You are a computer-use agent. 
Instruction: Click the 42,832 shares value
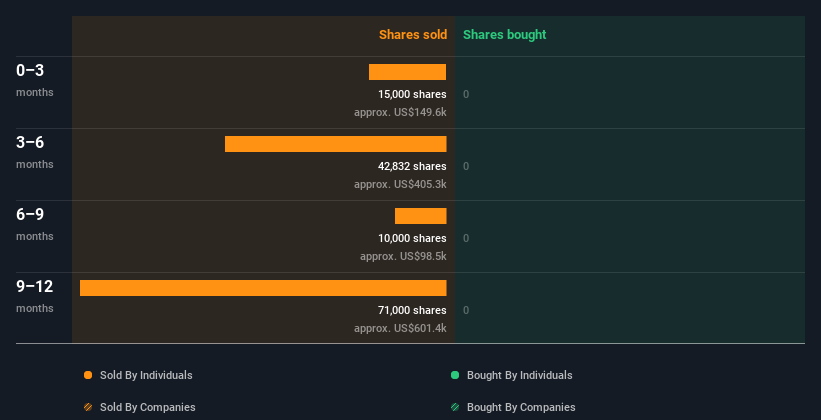coord(413,166)
